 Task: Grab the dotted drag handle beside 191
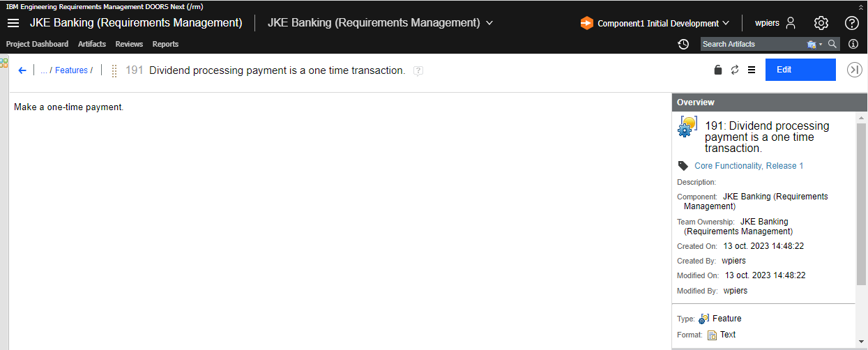114,70
